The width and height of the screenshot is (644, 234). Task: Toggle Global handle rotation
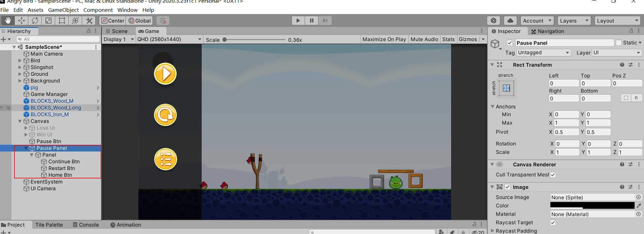139,21
